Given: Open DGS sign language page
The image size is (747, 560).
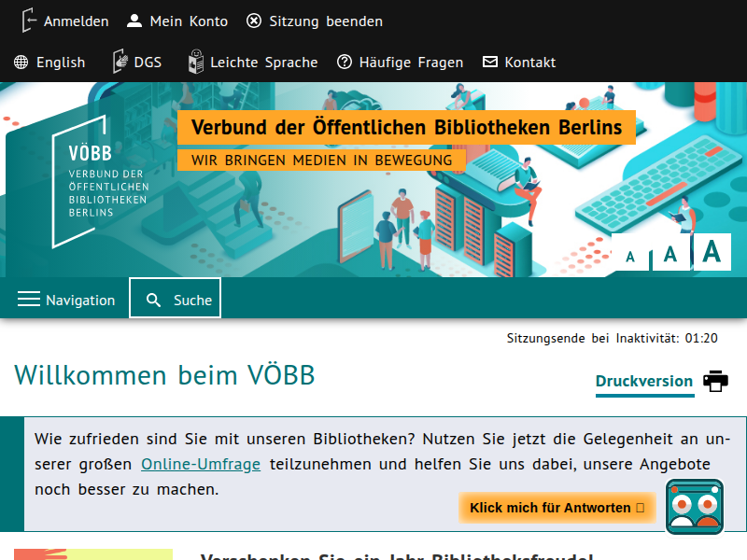Looking at the screenshot, I should 136,63.
